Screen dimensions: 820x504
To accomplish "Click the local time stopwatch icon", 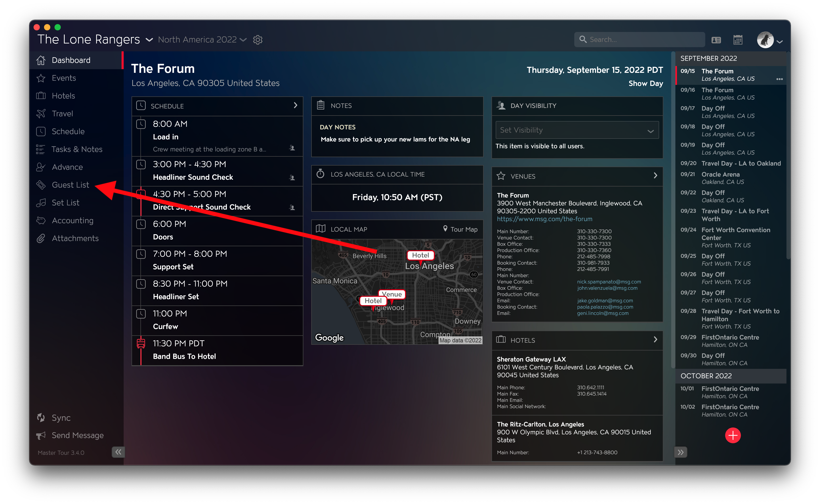I will click(320, 174).
